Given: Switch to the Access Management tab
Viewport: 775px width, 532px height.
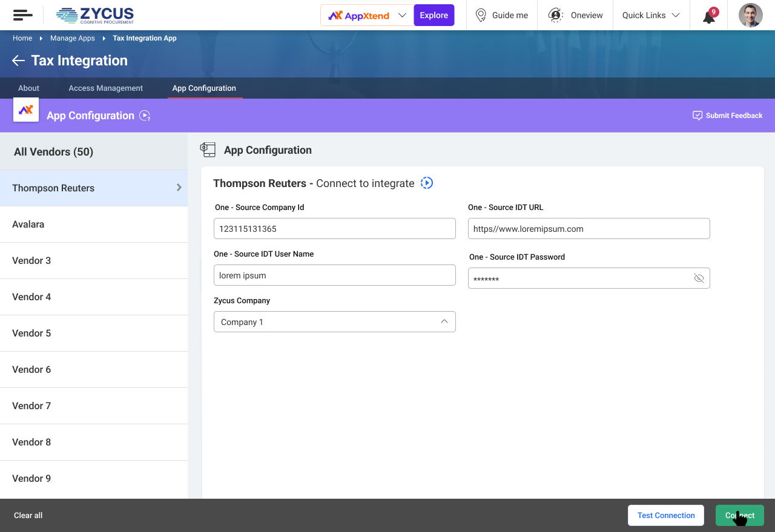Looking at the screenshot, I should pyautogui.click(x=105, y=88).
